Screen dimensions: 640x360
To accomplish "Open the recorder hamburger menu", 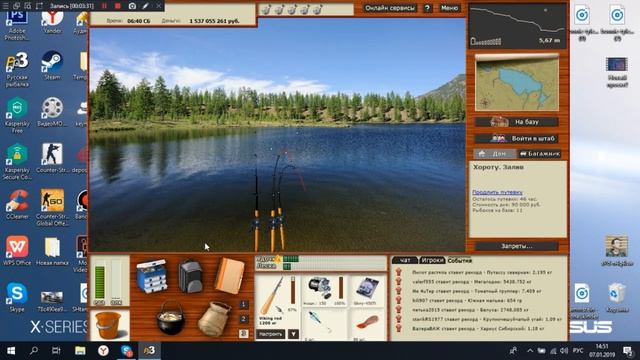I will 5,6.
